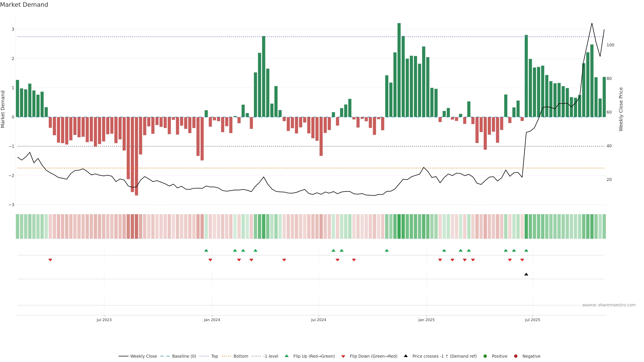Click the Weekly Close Price axis title

click(x=621, y=109)
